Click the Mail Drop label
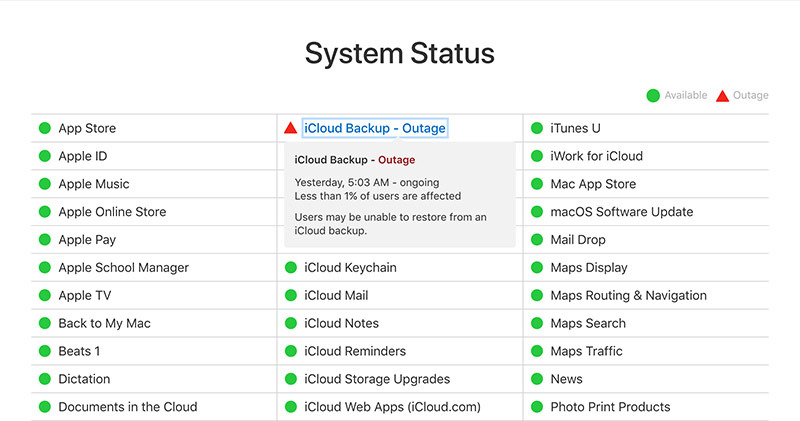The height and width of the screenshot is (421, 800). pos(578,240)
